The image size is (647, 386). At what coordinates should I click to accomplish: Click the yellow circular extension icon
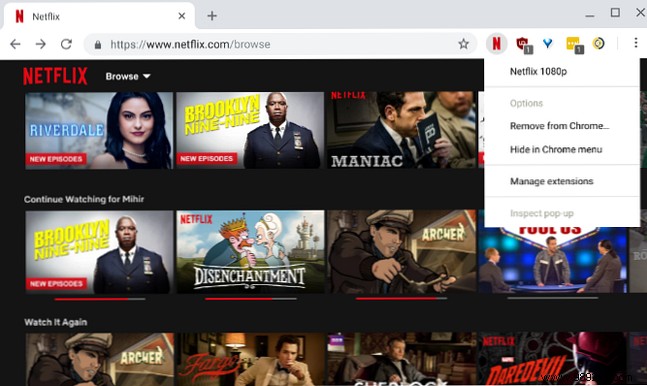[598, 43]
